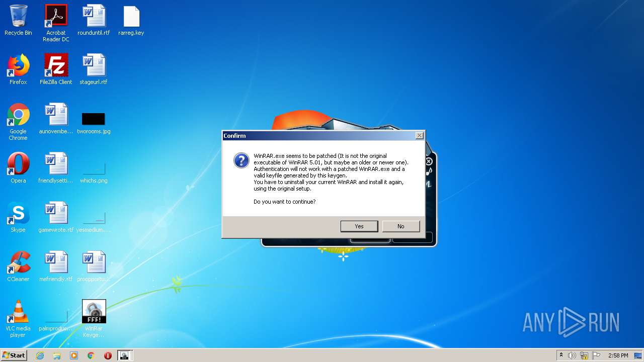Open Acrobat Reader DC shortcut
This screenshot has width=644, height=362.
pos(56,23)
